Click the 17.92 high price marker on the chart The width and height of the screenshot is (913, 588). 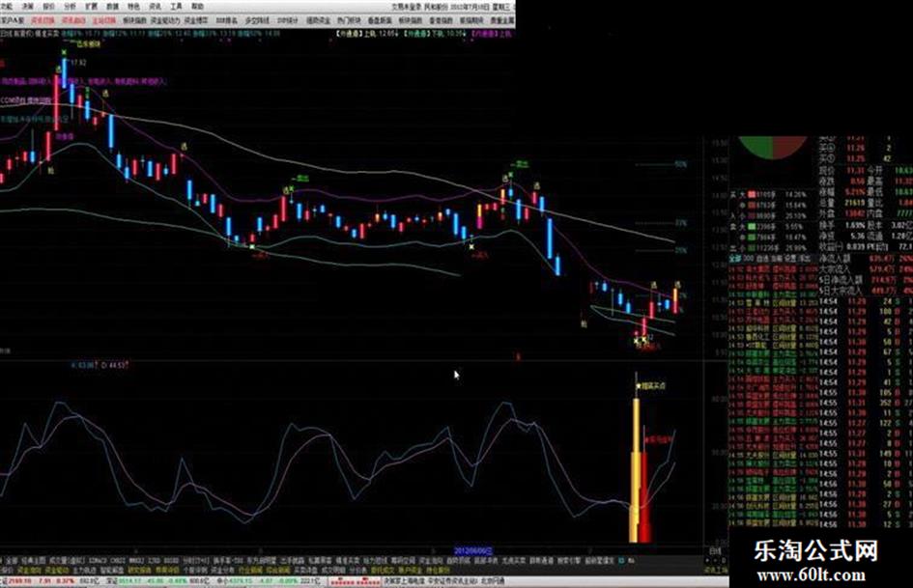pos(76,63)
